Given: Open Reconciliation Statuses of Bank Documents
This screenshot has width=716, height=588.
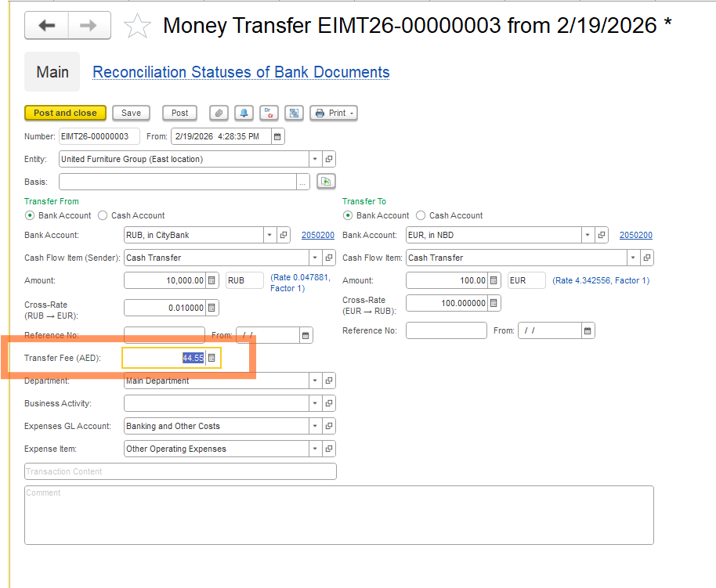Looking at the screenshot, I should pyautogui.click(x=240, y=72).
